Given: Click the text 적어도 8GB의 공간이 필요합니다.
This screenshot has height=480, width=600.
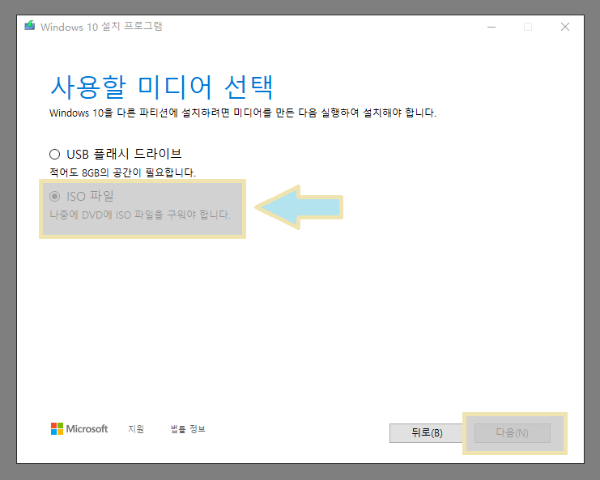Looking at the screenshot, I should pos(122,173).
